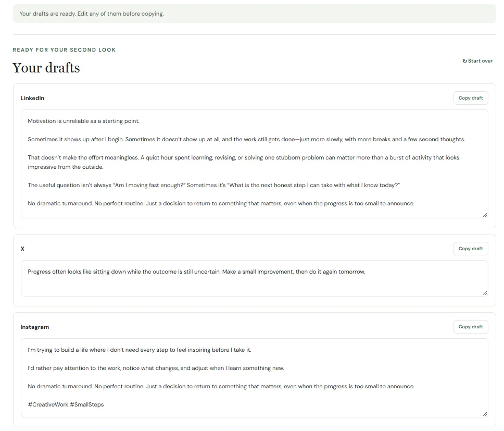Click the X textarea resize handle
The width and height of the screenshot is (504, 431).
[485, 293]
